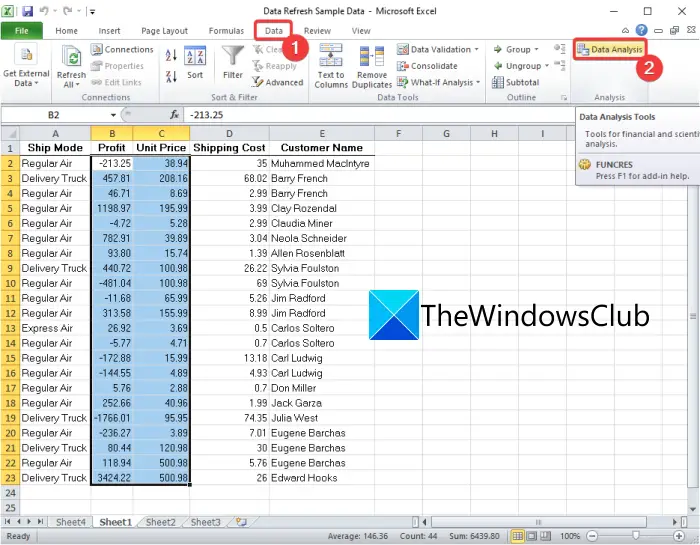The width and height of the screenshot is (700, 545).
Task: Hide Detail in Outline group
Action: tap(560, 66)
